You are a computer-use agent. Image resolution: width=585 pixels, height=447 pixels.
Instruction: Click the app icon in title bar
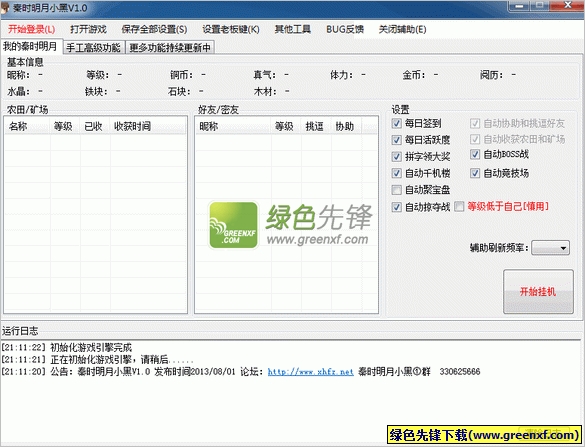click(x=5, y=7)
